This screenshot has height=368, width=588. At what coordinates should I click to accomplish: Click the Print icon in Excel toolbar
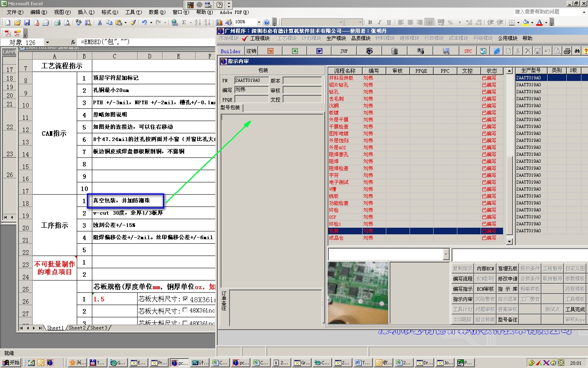[58, 22]
